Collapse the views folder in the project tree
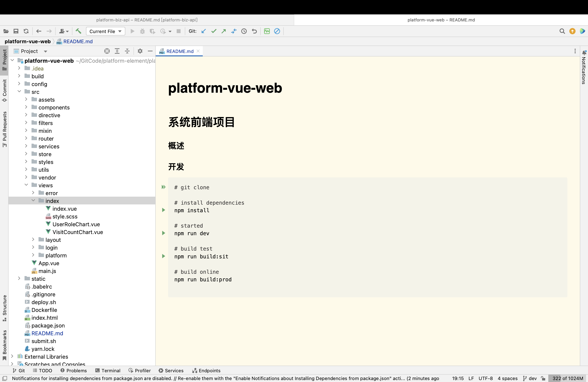The height and width of the screenshot is (382, 588). [26, 185]
